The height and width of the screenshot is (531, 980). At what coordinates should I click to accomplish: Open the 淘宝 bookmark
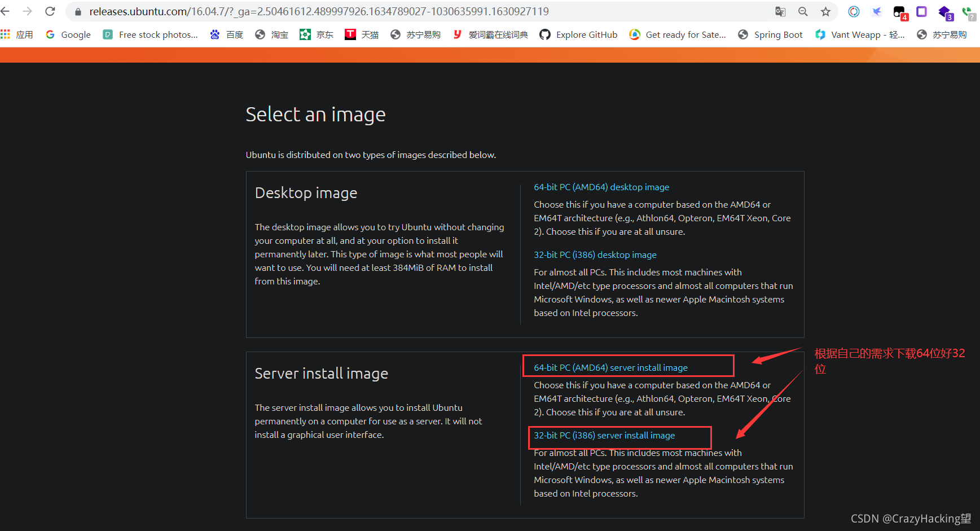271,34
